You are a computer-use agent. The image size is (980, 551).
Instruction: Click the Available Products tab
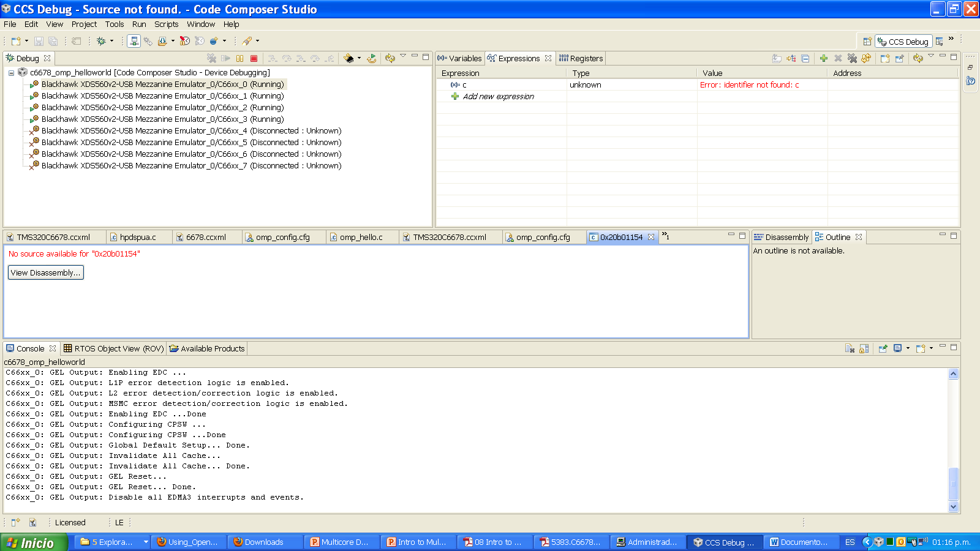pos(207,348)
